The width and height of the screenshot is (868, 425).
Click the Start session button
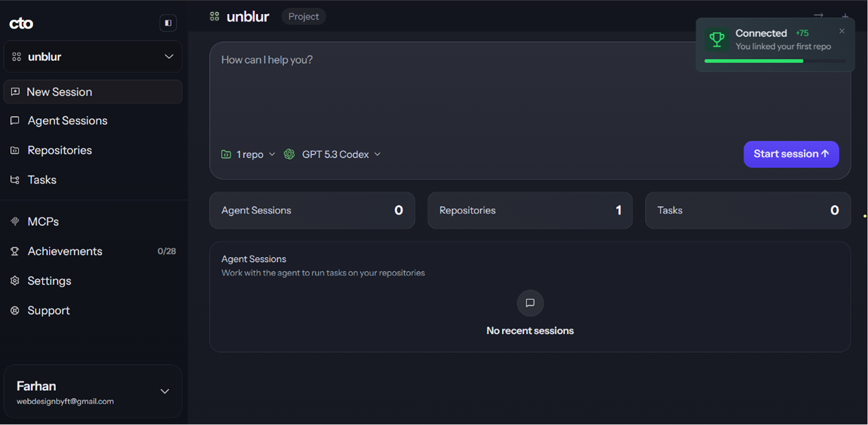[x=791, y=154]
